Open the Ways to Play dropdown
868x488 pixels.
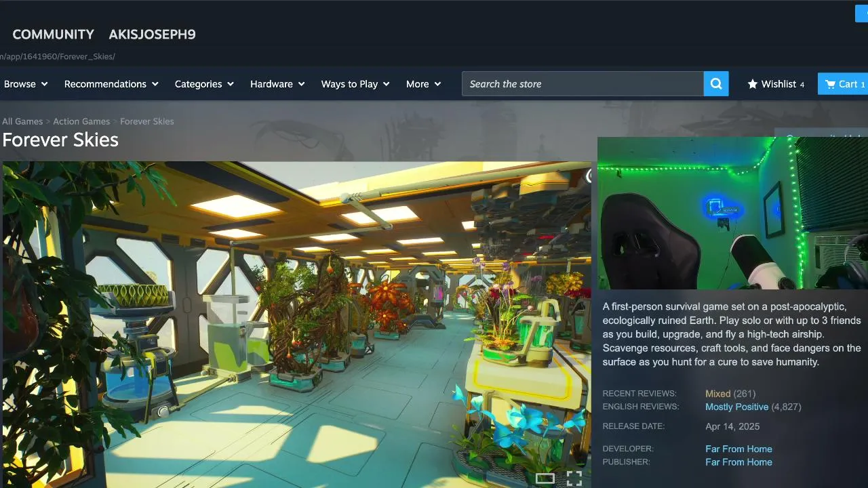point(355,84)
